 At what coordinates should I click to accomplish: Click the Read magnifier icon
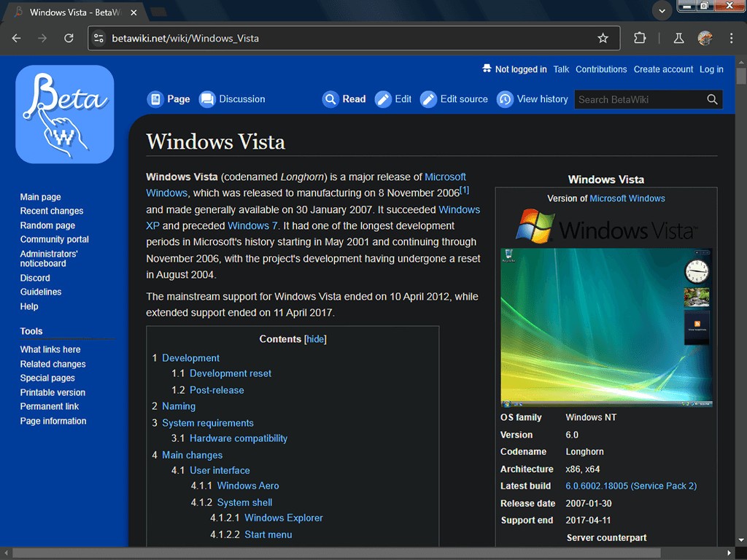[x=330, y=99]
